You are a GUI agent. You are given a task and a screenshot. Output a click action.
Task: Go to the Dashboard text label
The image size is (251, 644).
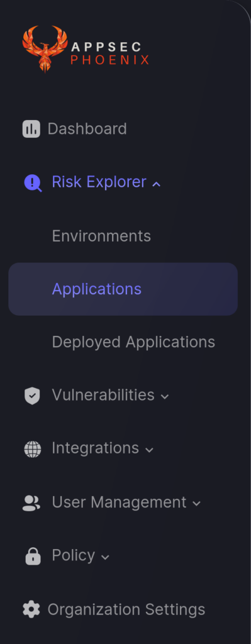click(87, 129)
